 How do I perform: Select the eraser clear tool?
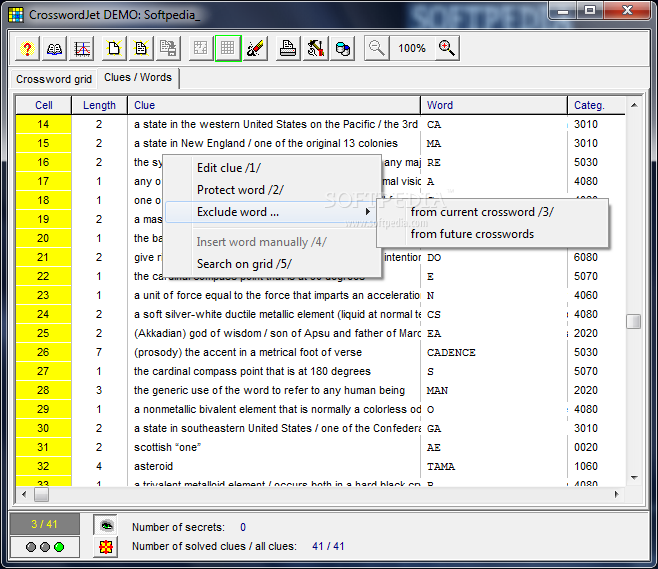pyautogui.click(x=256, y=49)
